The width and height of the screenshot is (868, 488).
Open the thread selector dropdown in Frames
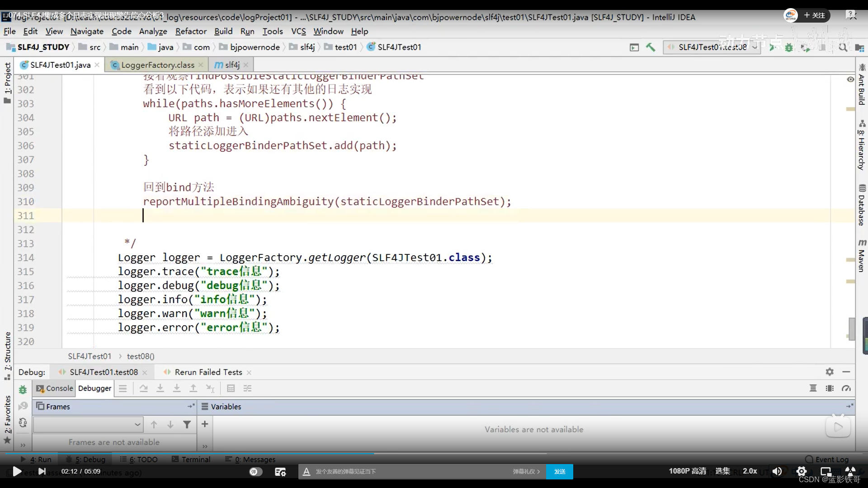[88, 424]
